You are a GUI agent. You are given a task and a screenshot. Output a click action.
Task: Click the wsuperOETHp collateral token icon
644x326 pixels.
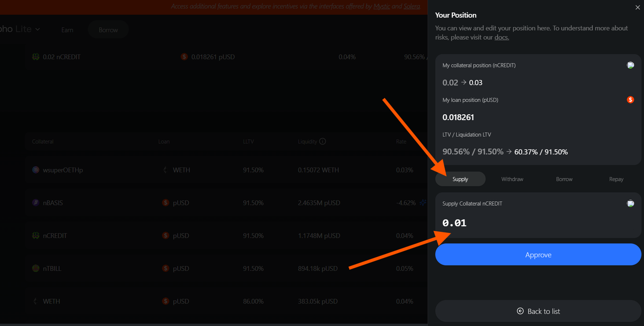(36, 170)
